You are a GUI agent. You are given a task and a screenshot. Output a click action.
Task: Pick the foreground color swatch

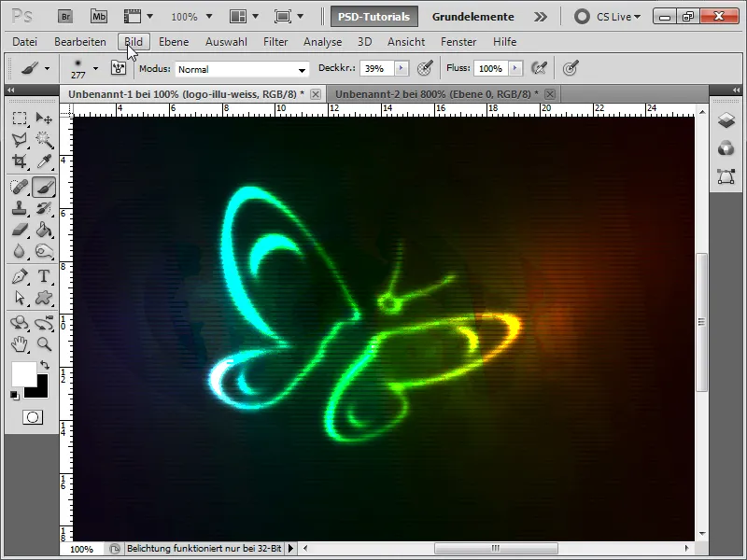coord(23,374)
